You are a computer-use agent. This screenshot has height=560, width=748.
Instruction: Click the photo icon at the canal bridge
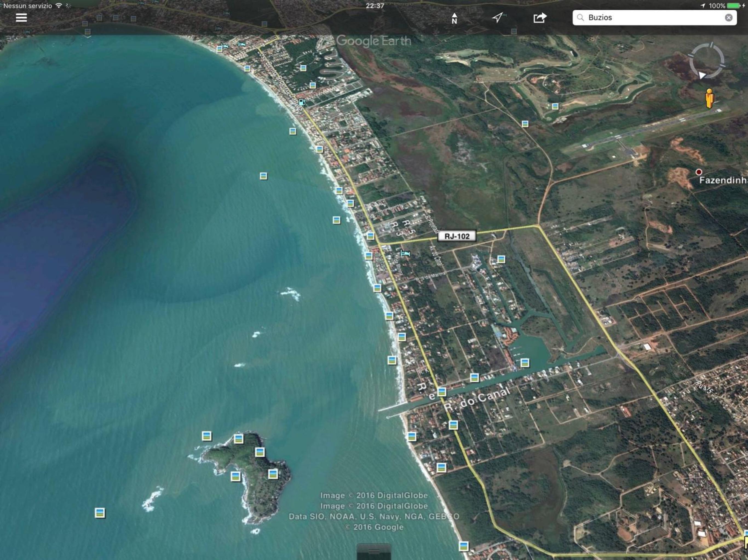click(x=442, y=392)
